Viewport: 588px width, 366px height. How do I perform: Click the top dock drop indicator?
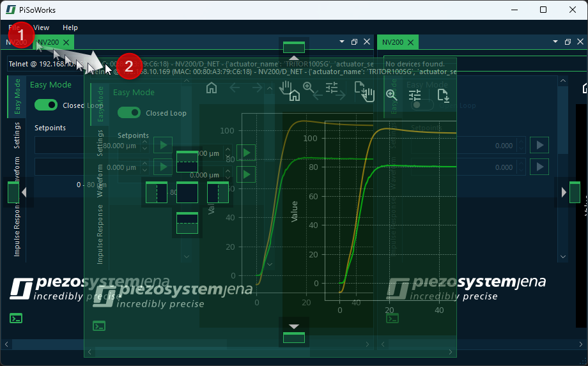[294, 47]
